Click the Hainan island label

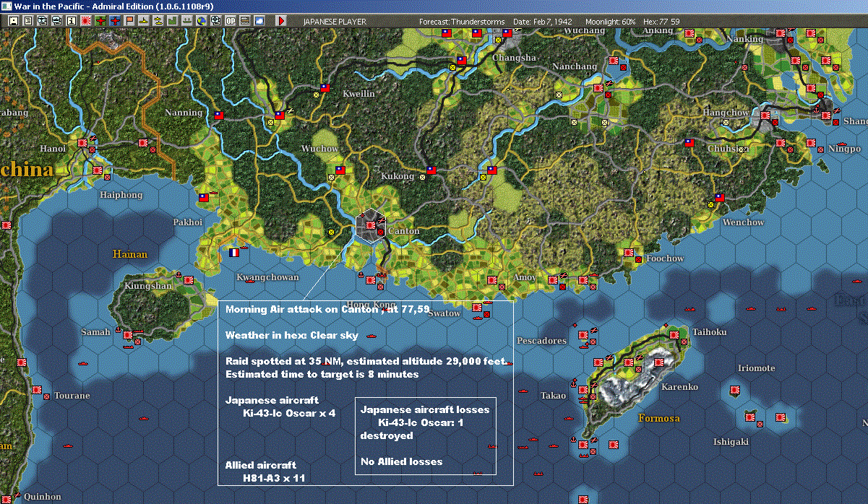130,254
